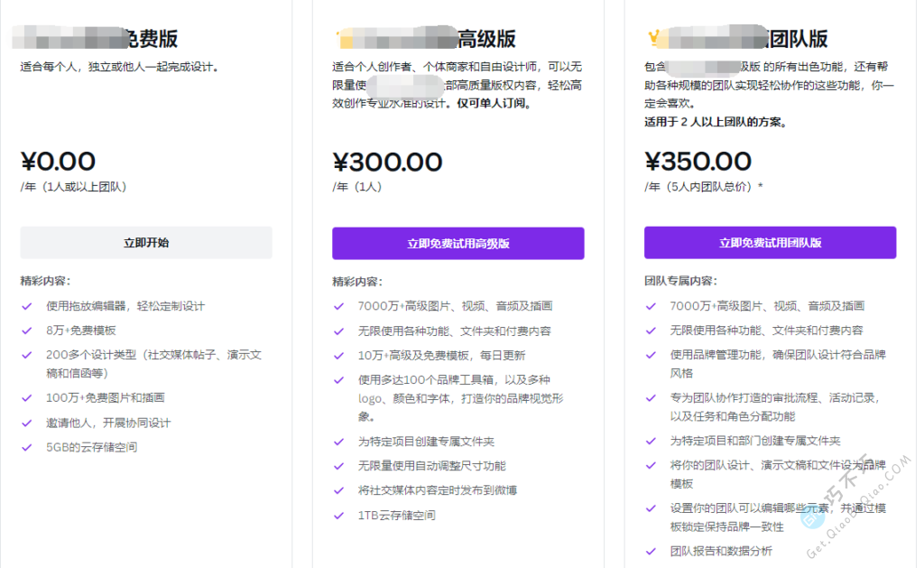Screen dimensions: 924x568
Task: Click the checkmark next to 8万+免费模板
Action: coord(24,331)
